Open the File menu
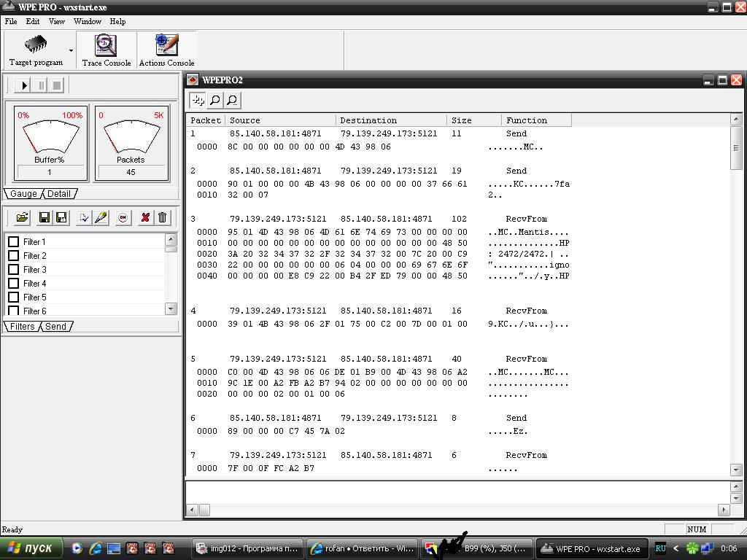 (10, 21)
